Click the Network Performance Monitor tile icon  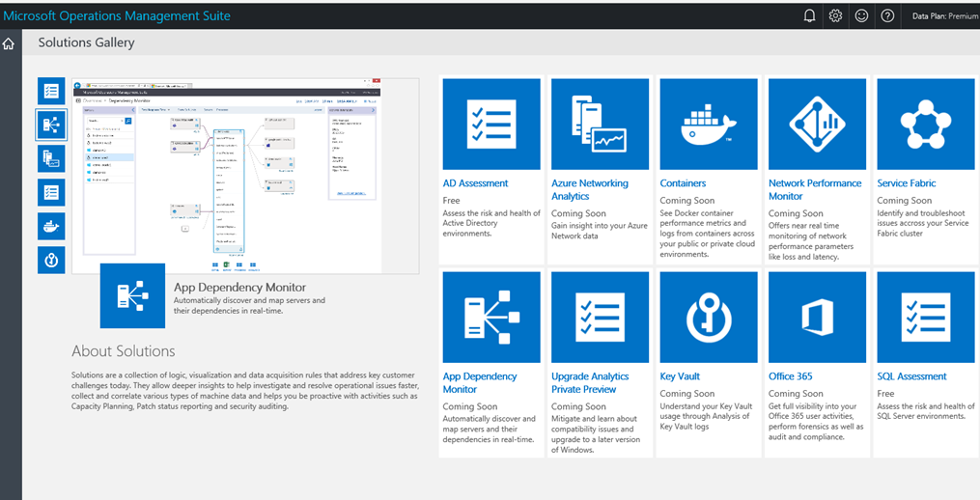click(818, 124)
